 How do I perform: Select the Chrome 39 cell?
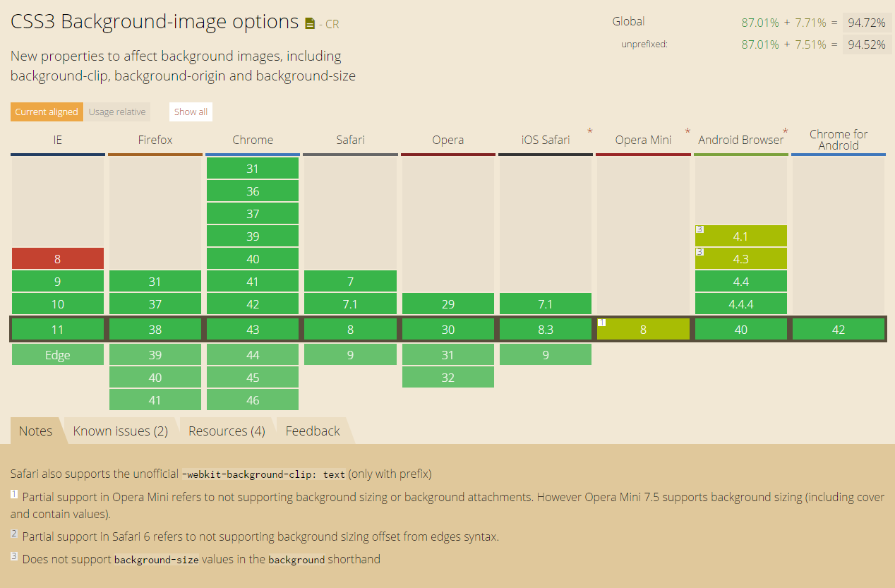click(x=253, y=236)
